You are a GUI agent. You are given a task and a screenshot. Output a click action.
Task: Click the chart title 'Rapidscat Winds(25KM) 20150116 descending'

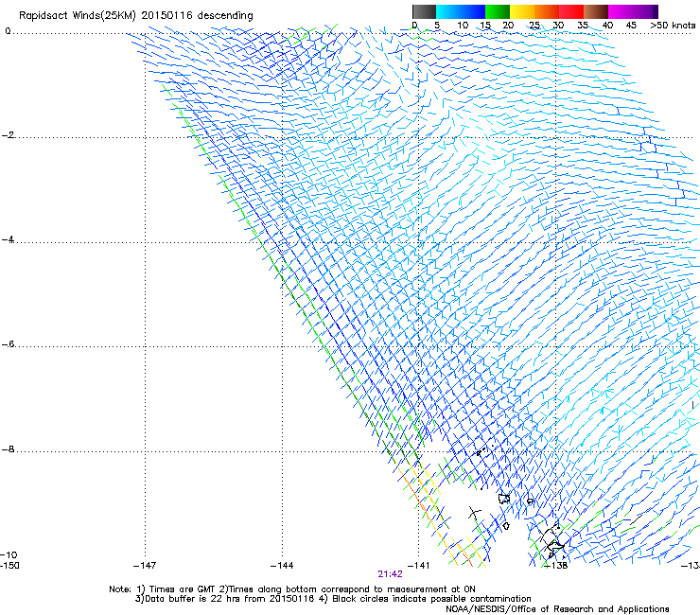point(135,16)
